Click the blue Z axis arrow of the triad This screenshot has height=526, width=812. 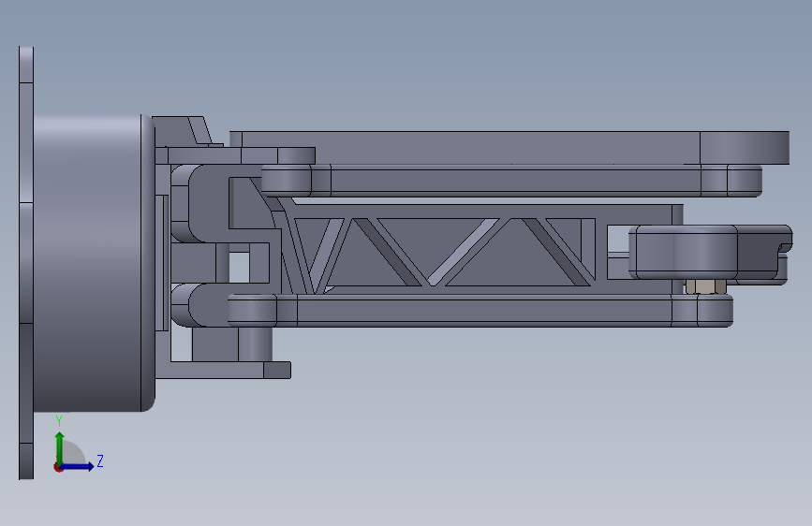coord(78,466)
